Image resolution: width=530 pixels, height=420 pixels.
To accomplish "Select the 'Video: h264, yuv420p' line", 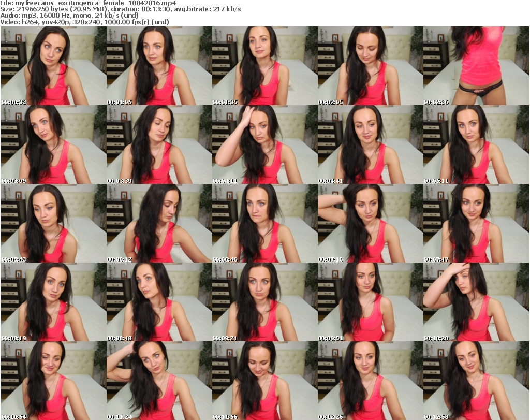I will [x=84, y=22].
